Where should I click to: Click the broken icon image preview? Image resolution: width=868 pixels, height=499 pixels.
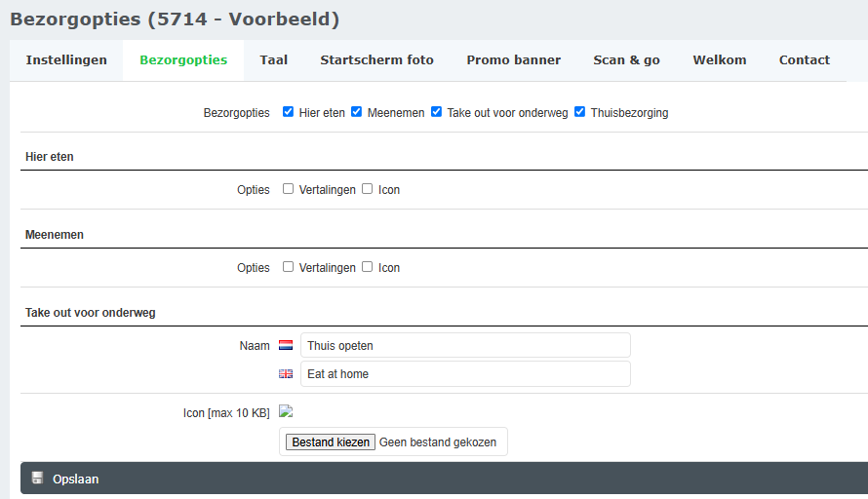coord(286,411)
